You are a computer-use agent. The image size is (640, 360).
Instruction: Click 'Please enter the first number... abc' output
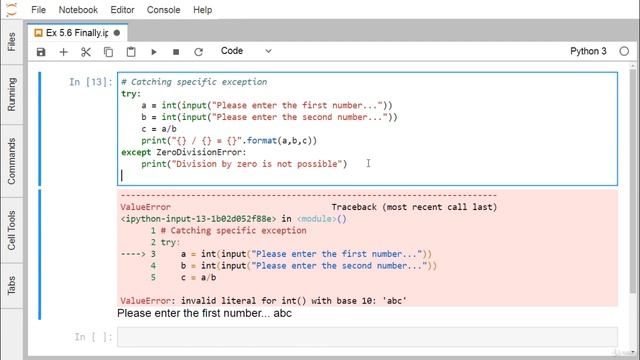click(x=204, y=313)
